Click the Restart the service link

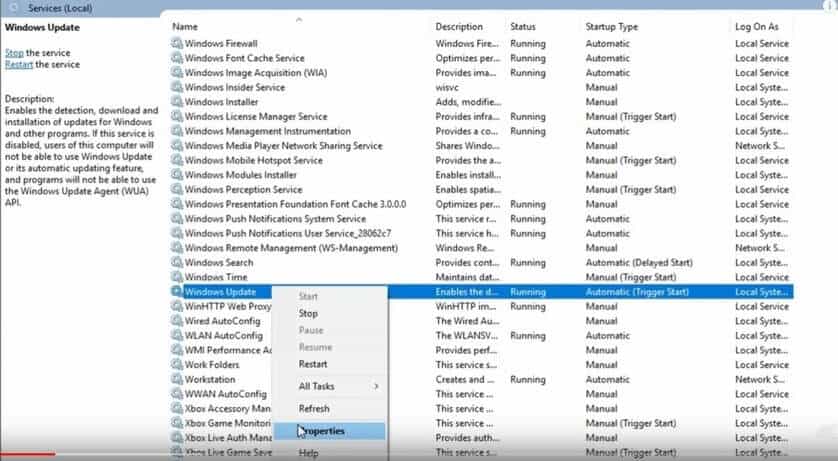(19, 64)
